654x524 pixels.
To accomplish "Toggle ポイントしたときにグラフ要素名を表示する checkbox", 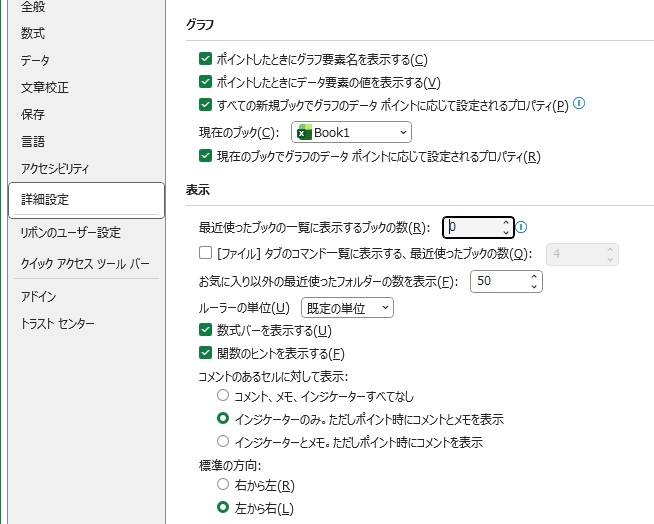I will click(205, 59).
